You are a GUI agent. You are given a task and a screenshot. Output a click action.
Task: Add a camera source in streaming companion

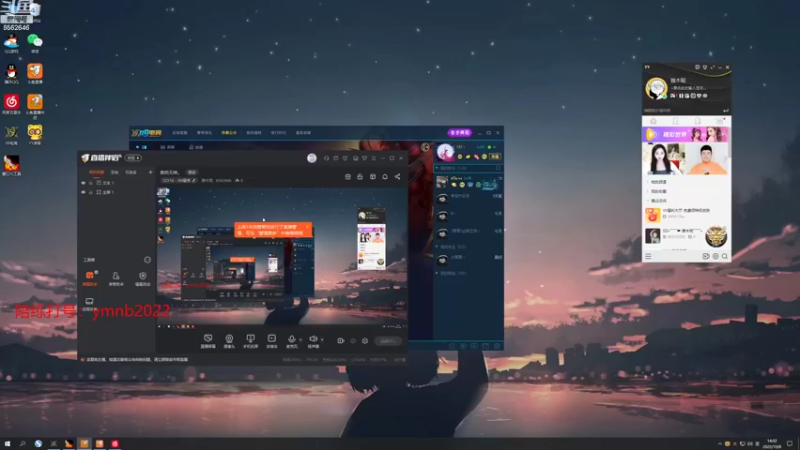[229, 339]
